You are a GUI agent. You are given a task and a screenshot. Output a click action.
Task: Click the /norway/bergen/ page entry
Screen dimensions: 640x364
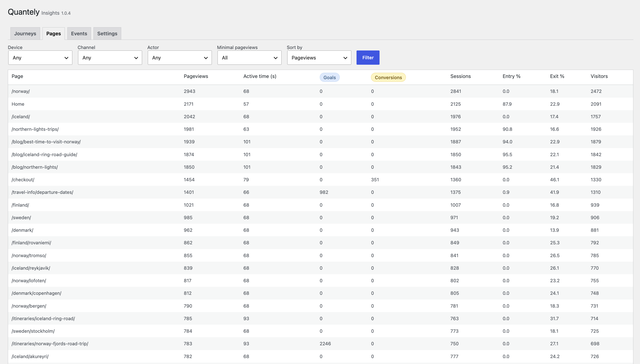(x=29, y=306)
